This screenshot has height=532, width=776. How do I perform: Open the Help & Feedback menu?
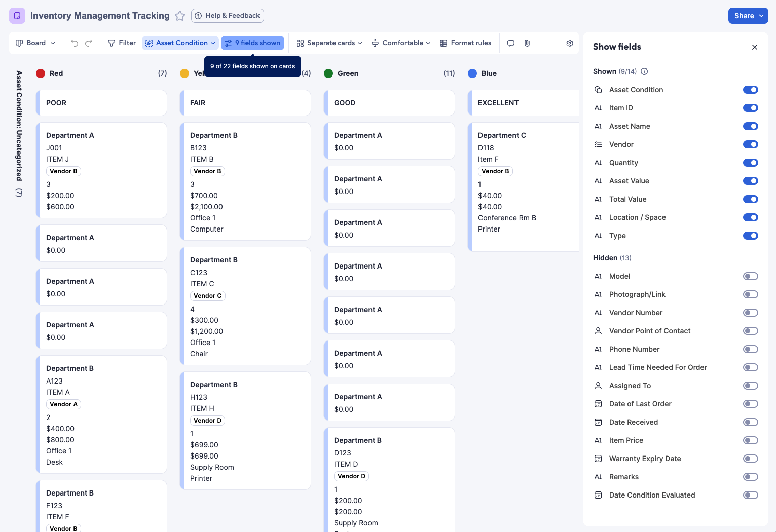coord(227,16)
